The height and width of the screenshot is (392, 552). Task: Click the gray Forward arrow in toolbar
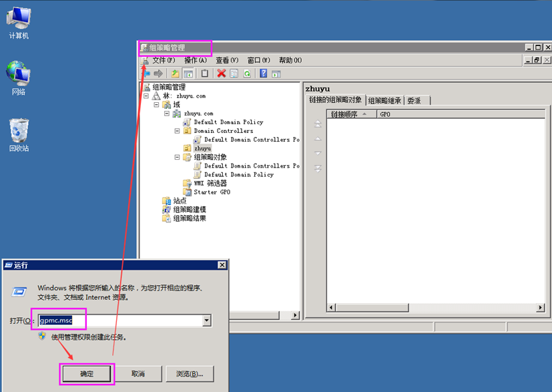[158, 73]
